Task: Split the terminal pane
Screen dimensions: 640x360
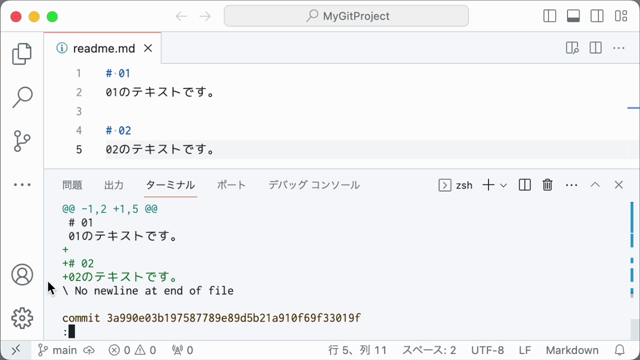Action: pyautogui.click(x=524, y=185)
